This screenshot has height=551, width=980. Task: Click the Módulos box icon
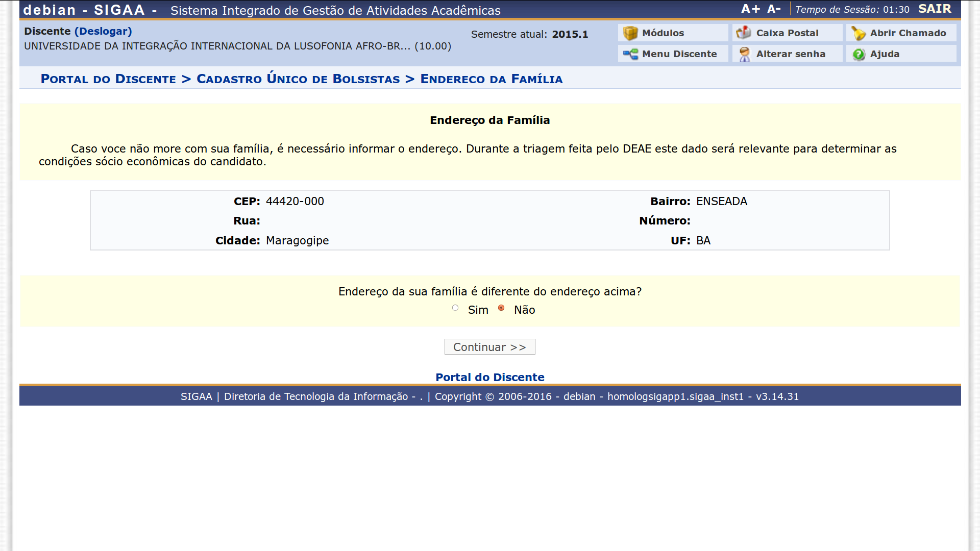click(x=630, y=33)
